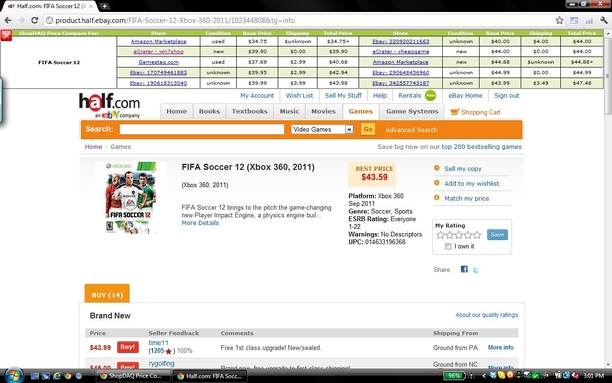Open the Windows Start menu
The width and height of the screenshot is (612, 383).
pyautogui.click(x=13, y=375)
